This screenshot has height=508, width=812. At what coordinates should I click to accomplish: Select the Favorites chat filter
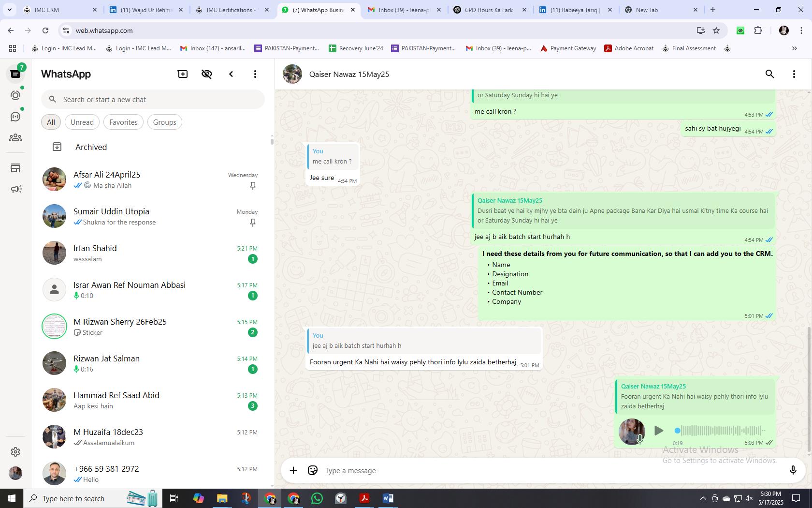click(123, 122)
